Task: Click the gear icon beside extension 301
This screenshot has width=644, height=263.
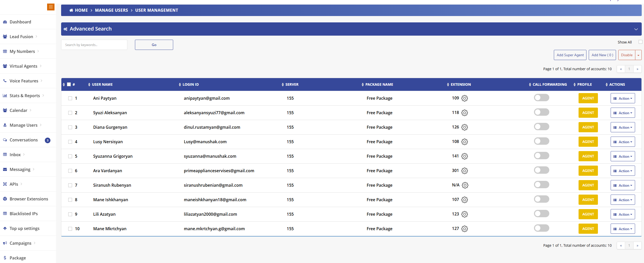Action: (x=464, y=171)
